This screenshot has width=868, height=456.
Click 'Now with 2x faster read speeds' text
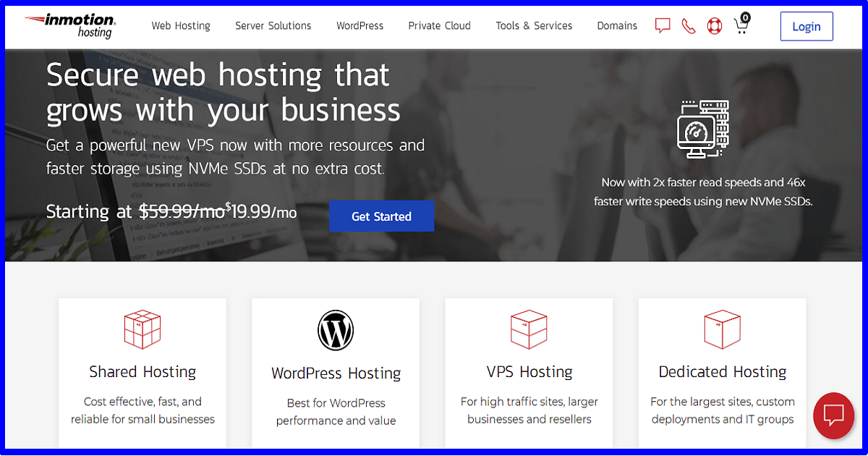[x=703, y=192]
